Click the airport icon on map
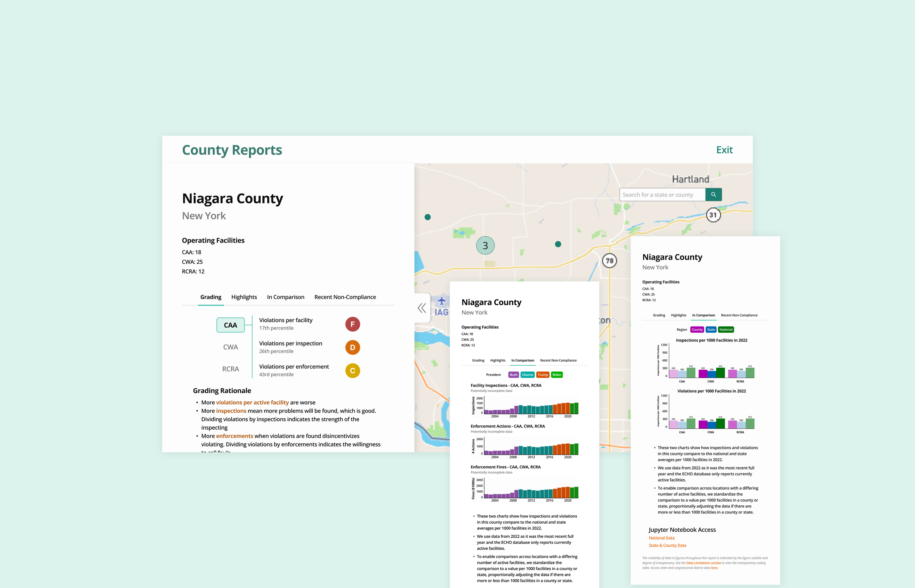 pos(441,302)
